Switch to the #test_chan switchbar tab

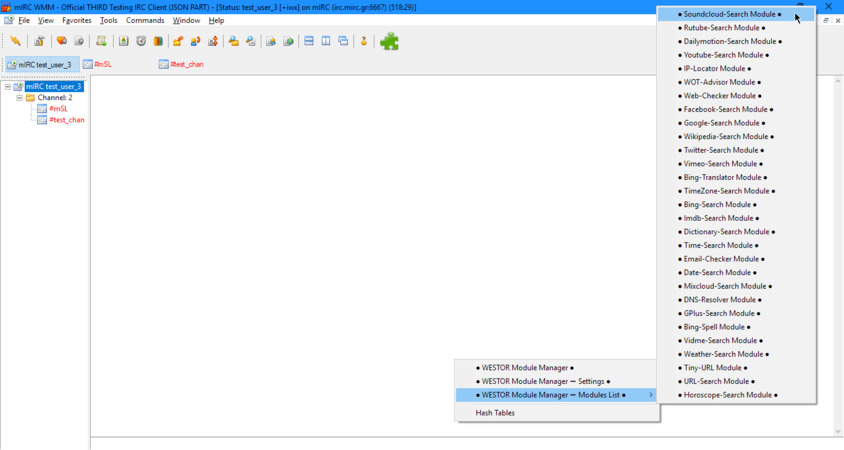(x=186, y=65)
